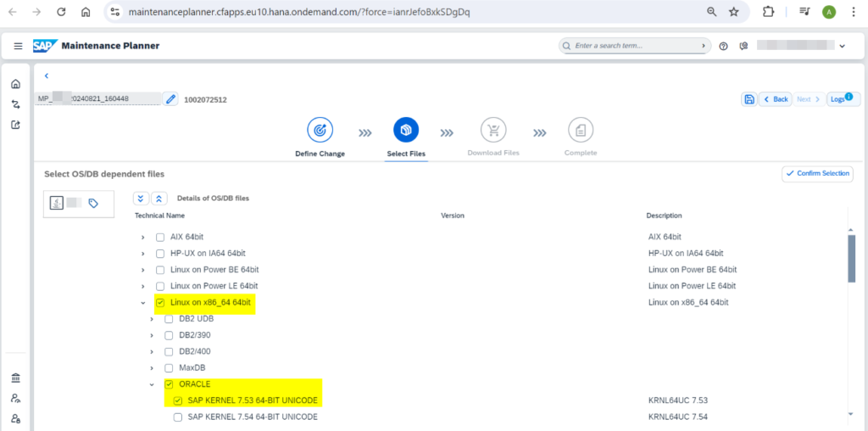Open the browser extensions puzzle icon

(x=768, y=12)
